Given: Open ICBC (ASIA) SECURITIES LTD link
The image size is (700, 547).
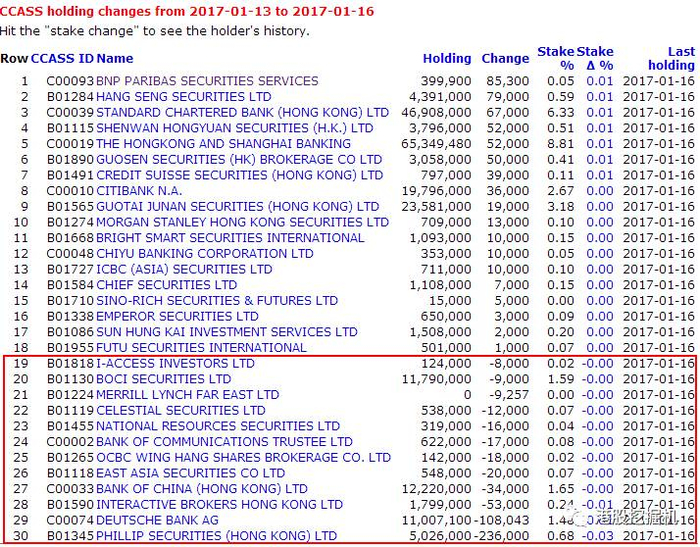Looking at the screenshot, I should [184, 269].
